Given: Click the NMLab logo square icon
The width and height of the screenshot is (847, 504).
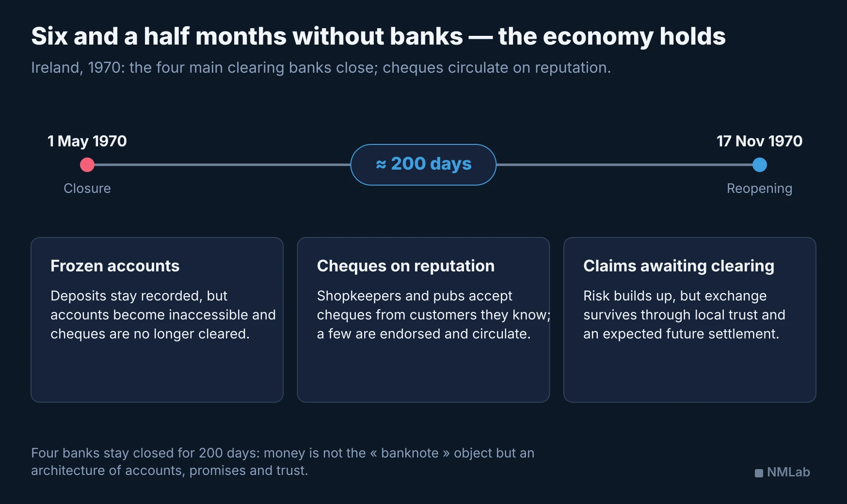Looking at the screenshot, I should [759, 473].
